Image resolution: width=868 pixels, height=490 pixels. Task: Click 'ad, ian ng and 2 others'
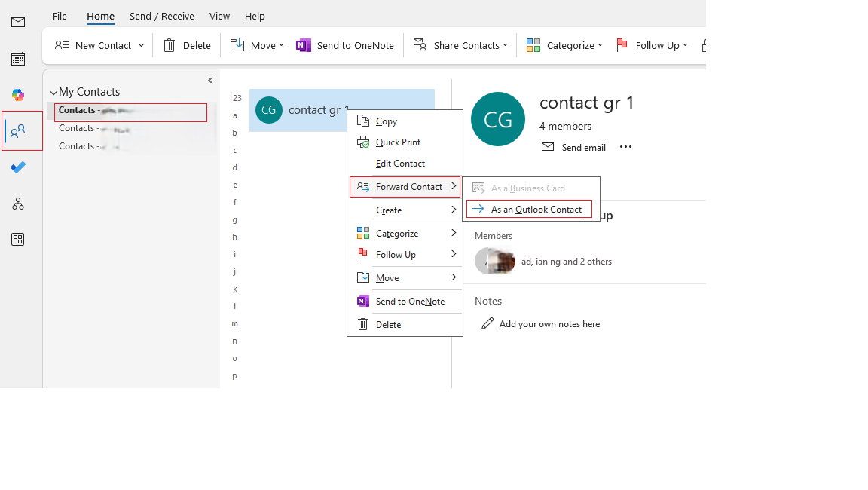(x=567, y=262)
